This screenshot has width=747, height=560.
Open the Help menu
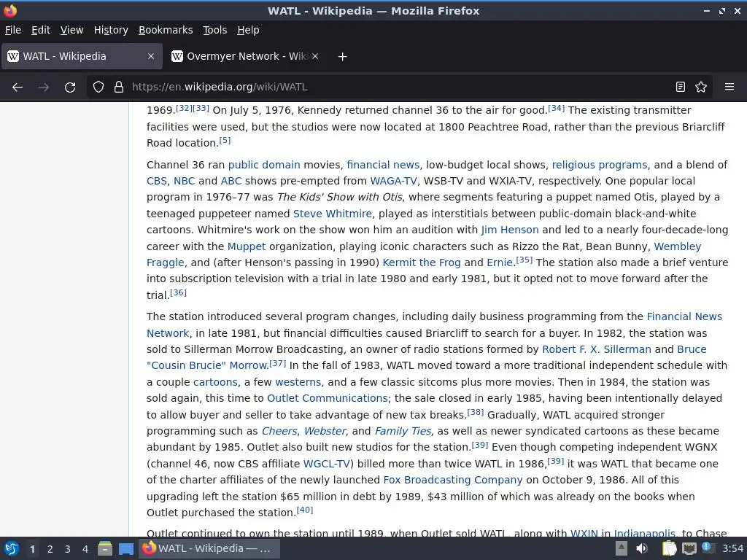(248, 30)
